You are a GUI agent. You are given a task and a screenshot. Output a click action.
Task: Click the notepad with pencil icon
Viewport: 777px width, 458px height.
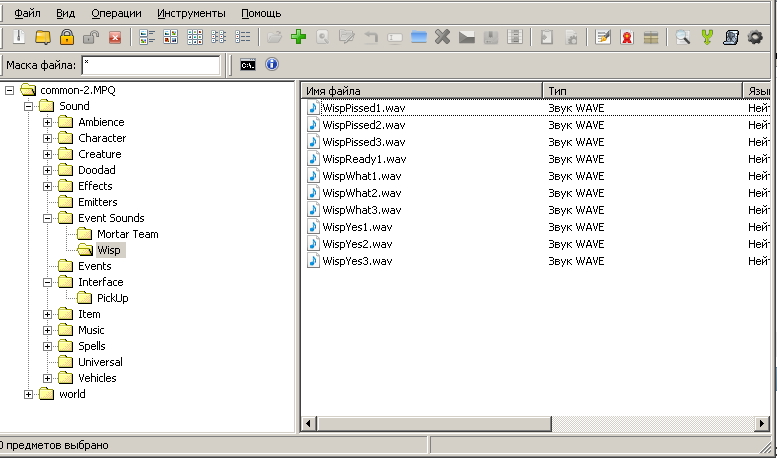(x=603, y=37)
